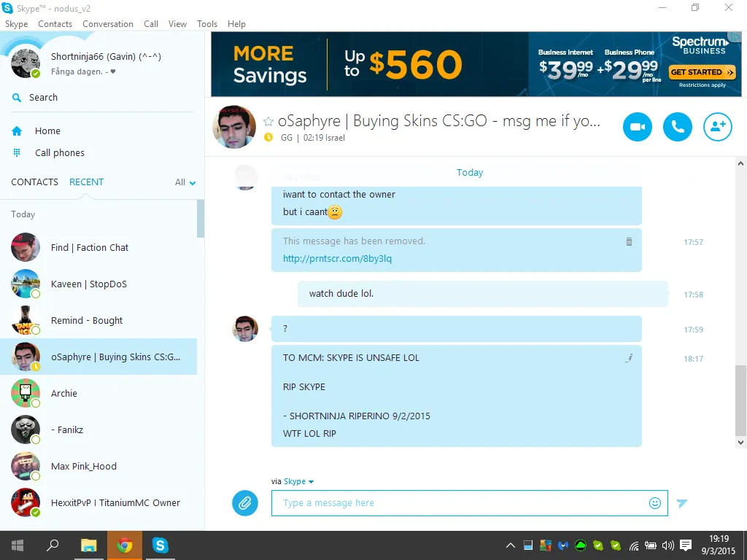This screenshot has height=560, width=747.
Task: Click the Shortninja66 (Gavin) display name
Action: pos(106,57)
